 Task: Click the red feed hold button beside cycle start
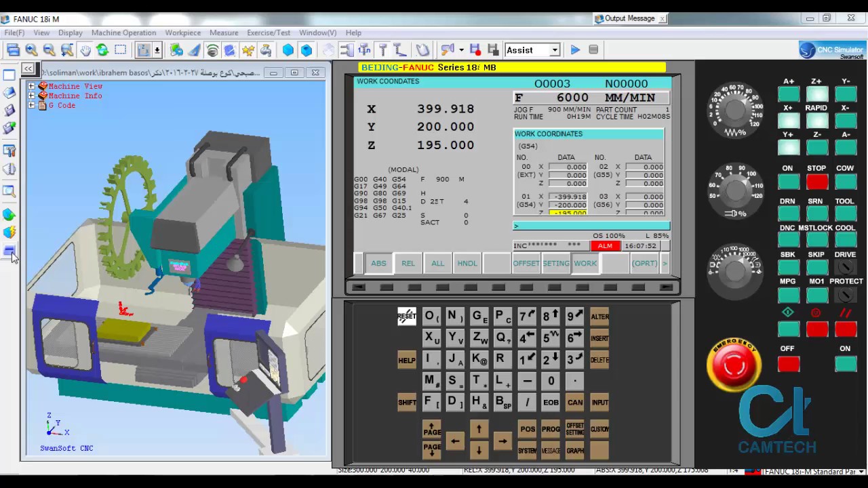tap(816, 329)
